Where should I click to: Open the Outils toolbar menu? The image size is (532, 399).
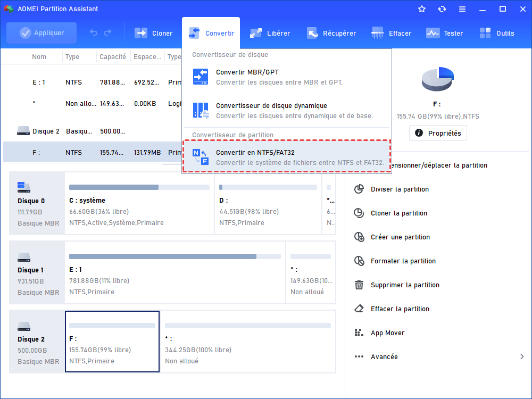coord(497,33)
